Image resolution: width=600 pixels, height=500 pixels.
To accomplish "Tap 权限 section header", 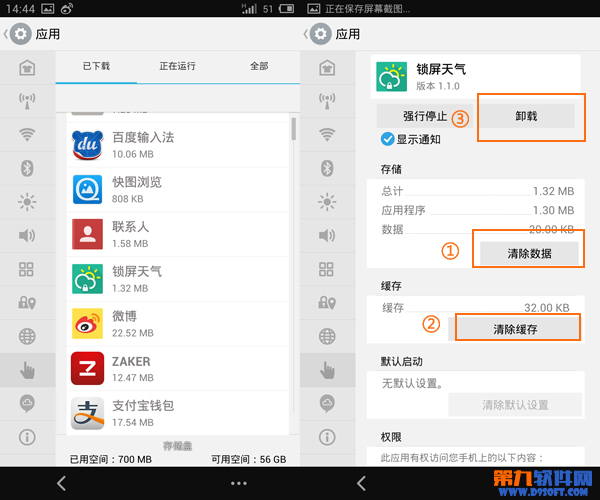I will (x=391, y=437).
